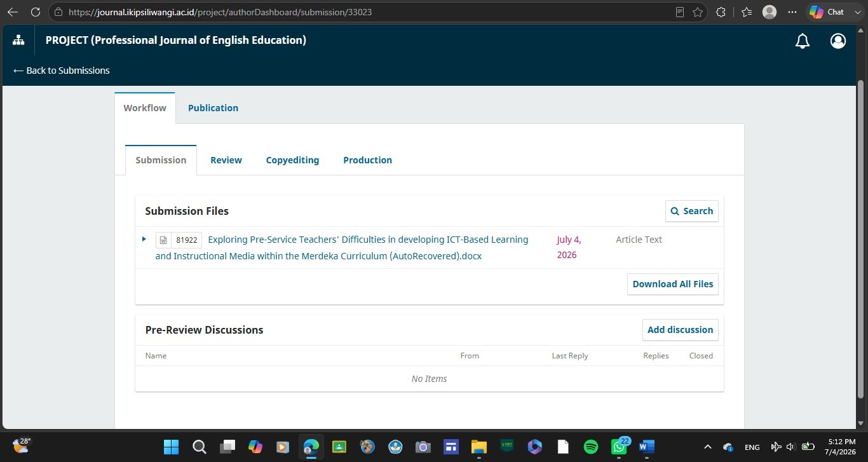The width and height of the screenshot is (868, 462).
Task: Open the Production stage tab
Action: coord(367,160)
